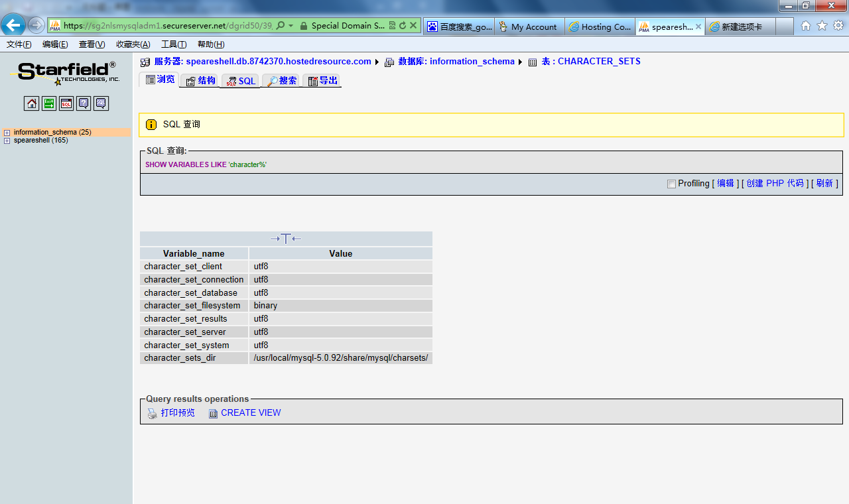The height and width of the screenshot is (504, 849).
Task: Click the 刷新 link
Action: (x=824, y=184)
